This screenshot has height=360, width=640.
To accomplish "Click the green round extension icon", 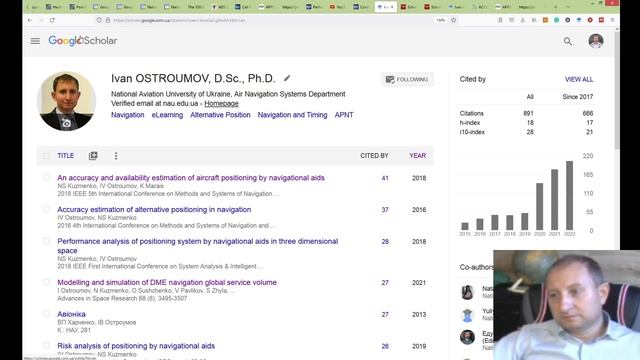I will [x=556, y=20].
